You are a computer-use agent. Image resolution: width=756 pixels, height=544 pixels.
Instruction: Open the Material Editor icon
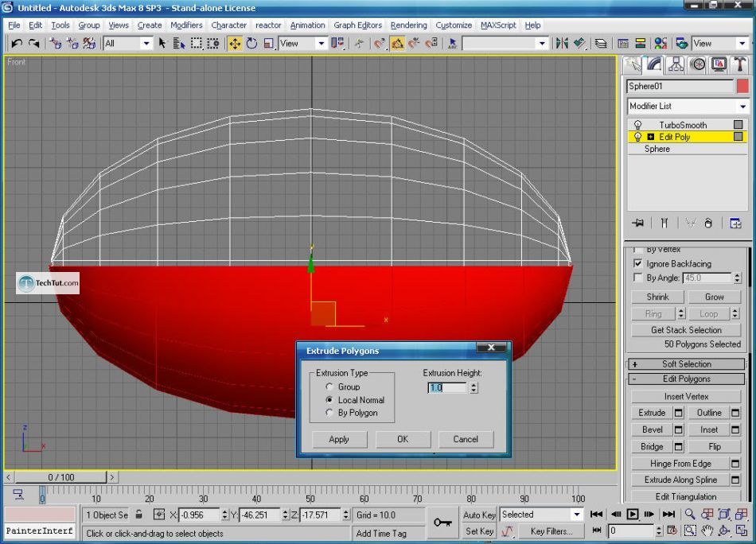pos(661,44)
